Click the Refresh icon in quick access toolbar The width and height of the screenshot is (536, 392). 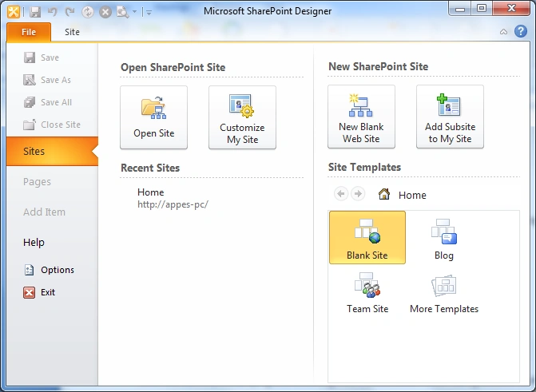tap(88, 12)
